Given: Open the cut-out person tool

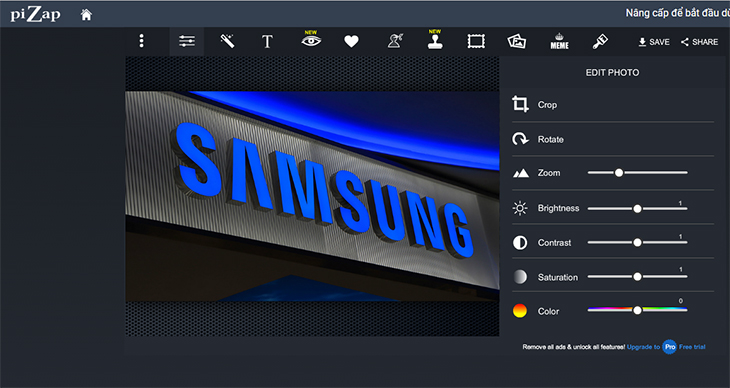Looking at the screenshot, I should point(395,41).
